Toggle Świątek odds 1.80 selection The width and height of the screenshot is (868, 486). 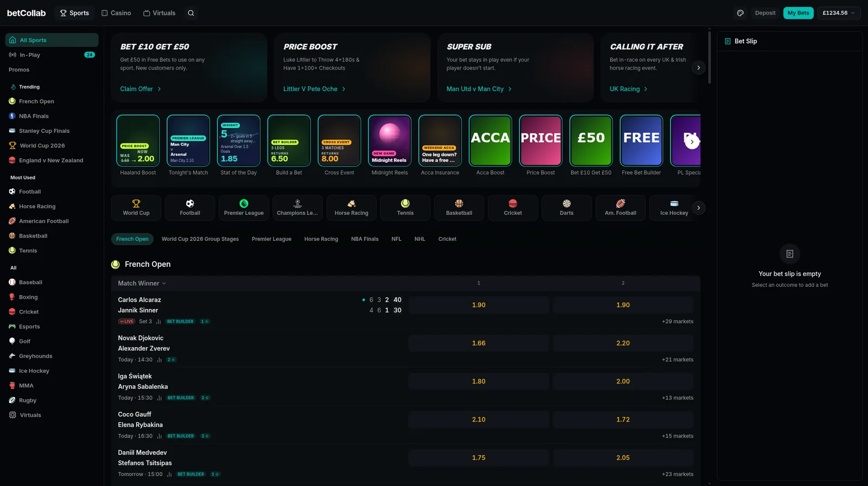478,381
